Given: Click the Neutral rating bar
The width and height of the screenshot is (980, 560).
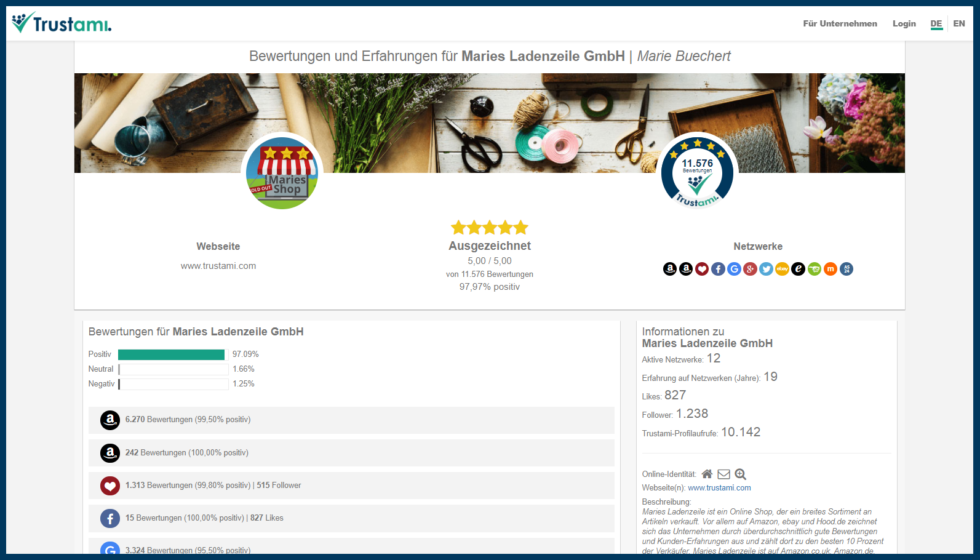Looking at the screenshot, I should point(173,369).
